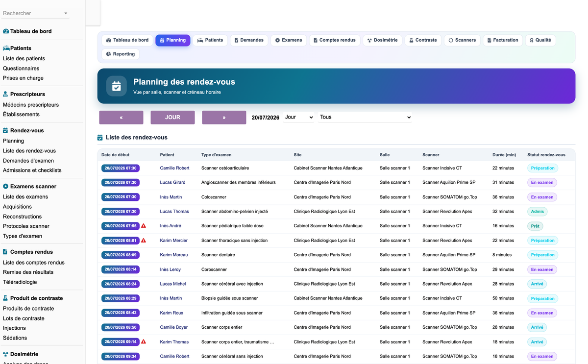Open Protocoles scanner in sidebar
This screenshot has height=364, width=588.
click(x=26, y=226)
